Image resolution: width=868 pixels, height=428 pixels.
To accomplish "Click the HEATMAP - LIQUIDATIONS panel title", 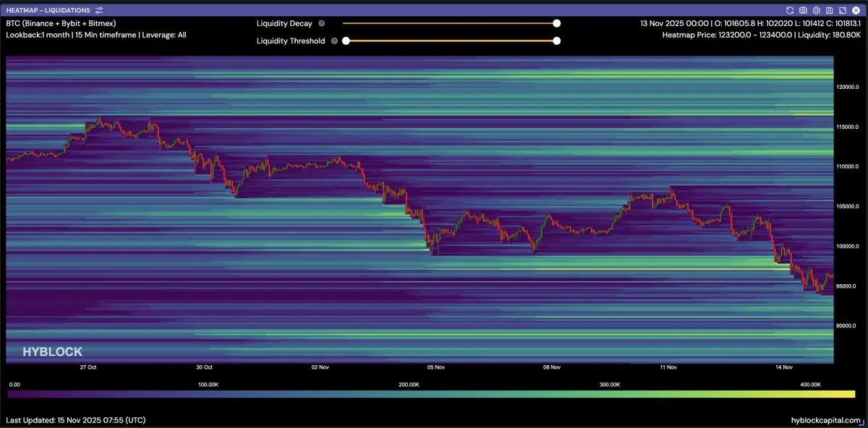I will (x=48, y=11).
